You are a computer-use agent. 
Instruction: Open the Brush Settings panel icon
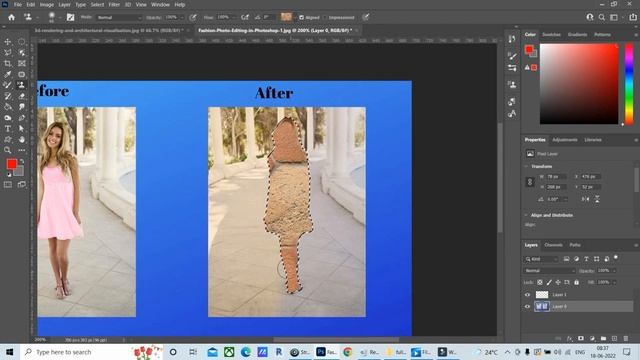(512, 56)
